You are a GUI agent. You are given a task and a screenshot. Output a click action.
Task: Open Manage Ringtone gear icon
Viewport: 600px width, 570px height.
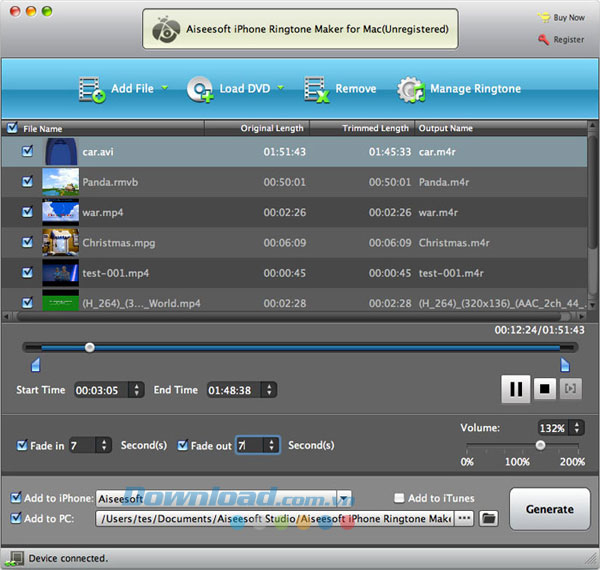click(x=411, y=89)
